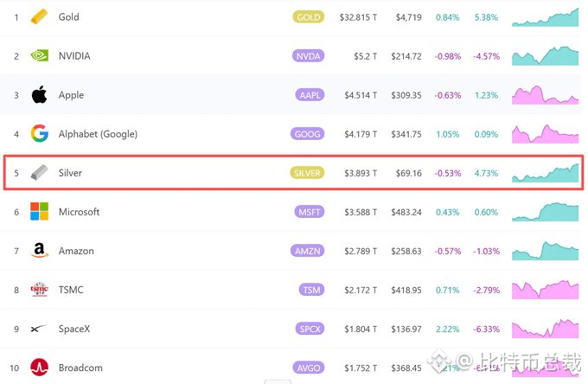Click the GOOG ticker badge
Image resolution: width=588 pixels, height=384 pixels.
308,134
